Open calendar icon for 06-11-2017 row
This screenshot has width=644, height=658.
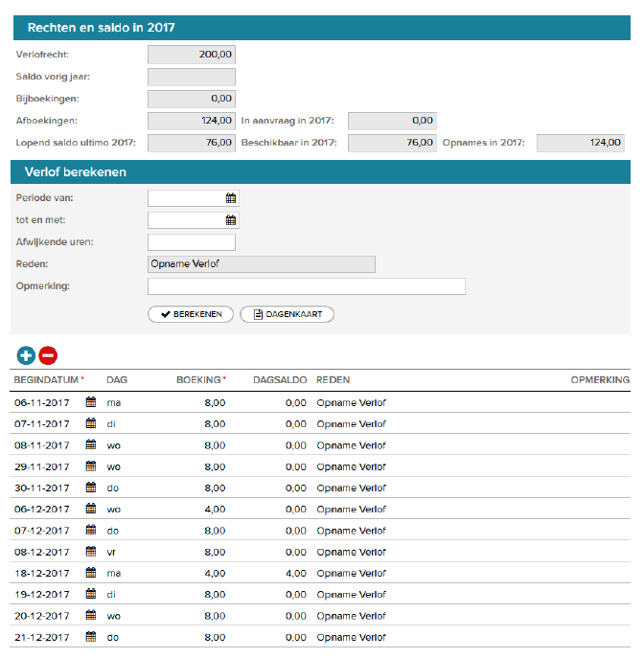coord(92,402)
